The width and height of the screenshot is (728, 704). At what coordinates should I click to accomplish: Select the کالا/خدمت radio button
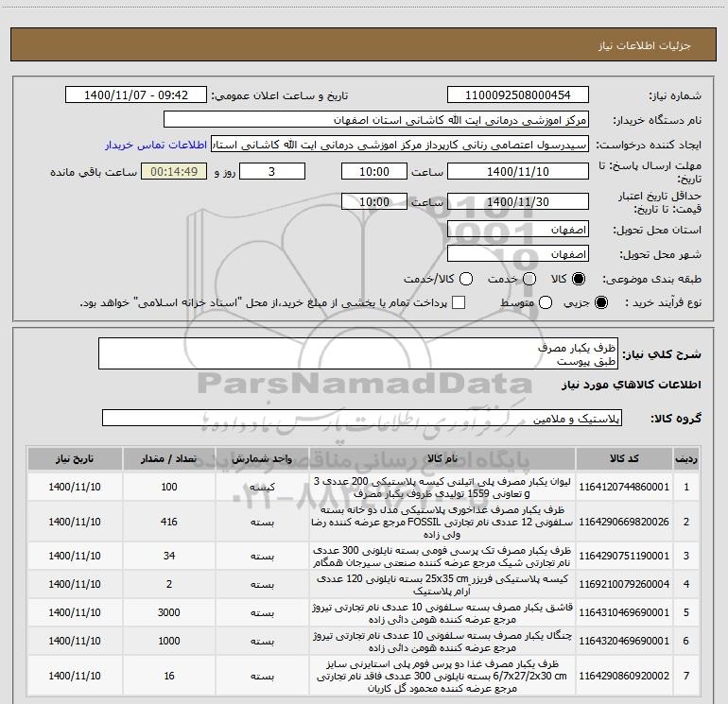point(466,279)
